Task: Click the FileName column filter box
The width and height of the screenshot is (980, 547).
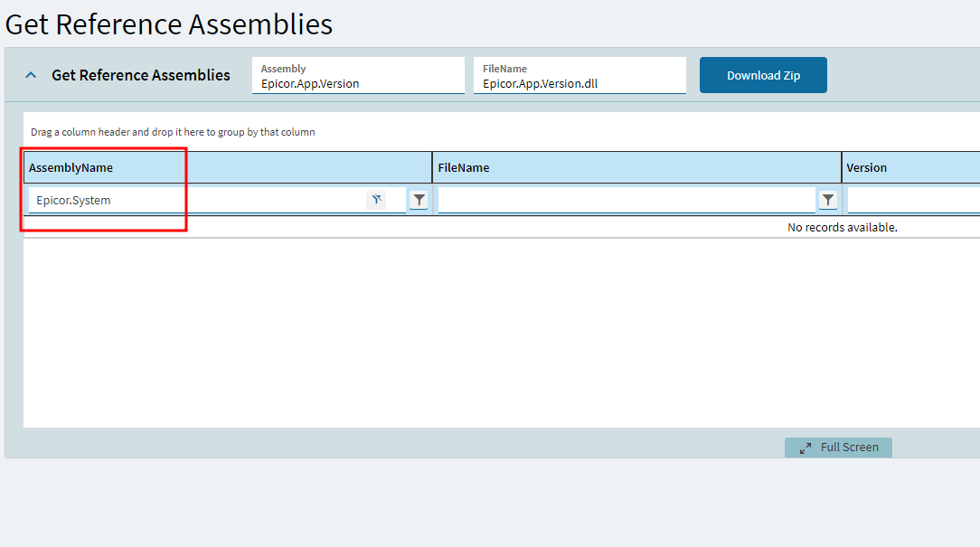Action: coord(627,200)
